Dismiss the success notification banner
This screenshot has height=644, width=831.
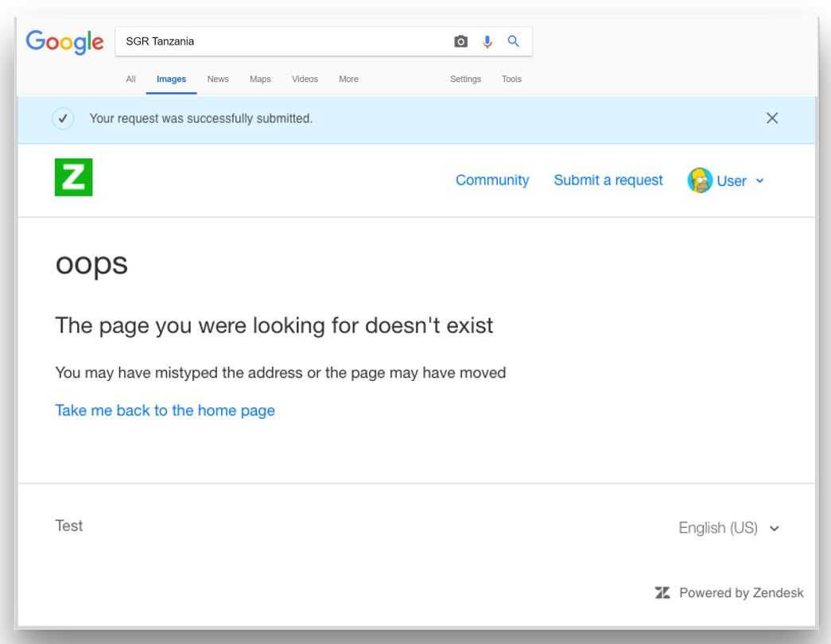[772, 118]
